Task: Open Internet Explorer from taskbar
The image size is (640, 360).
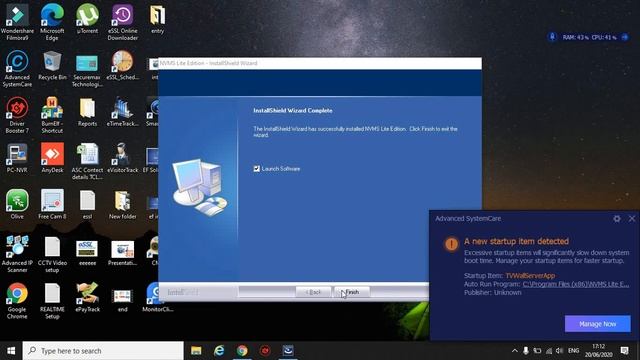Action: [x=219, y=351]
